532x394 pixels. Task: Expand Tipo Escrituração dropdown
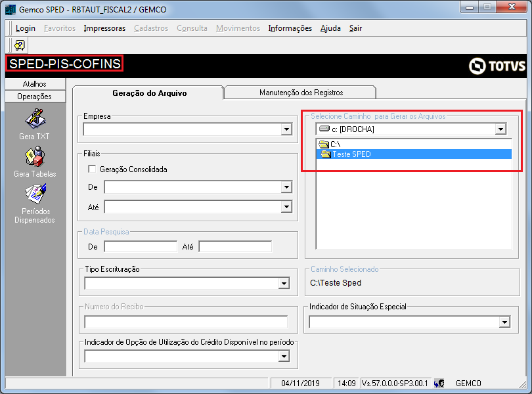pos(284,284)
